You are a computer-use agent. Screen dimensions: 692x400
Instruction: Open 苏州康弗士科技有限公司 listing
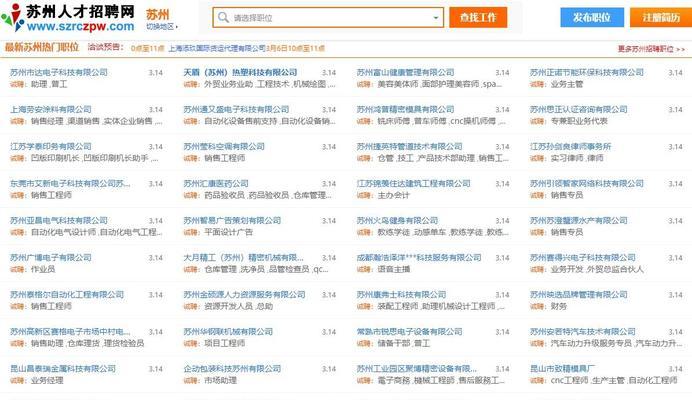pos(401,295)
